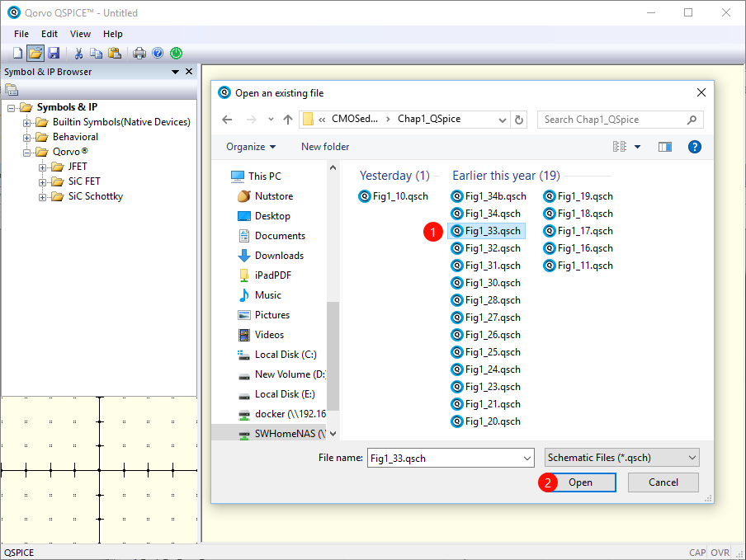Select the Fig1_33.qsch file

[x=486, y=231]
